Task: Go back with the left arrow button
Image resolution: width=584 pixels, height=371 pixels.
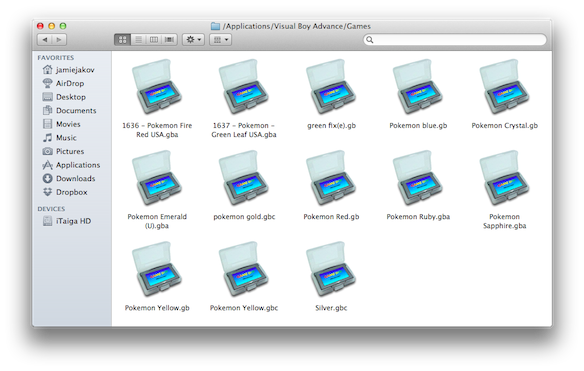Action: click(45, 39)
